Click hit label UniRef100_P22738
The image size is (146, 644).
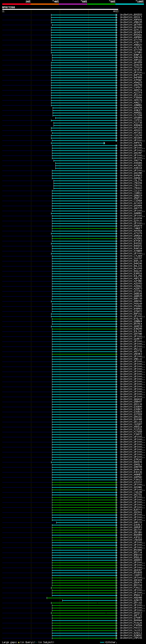131,123
